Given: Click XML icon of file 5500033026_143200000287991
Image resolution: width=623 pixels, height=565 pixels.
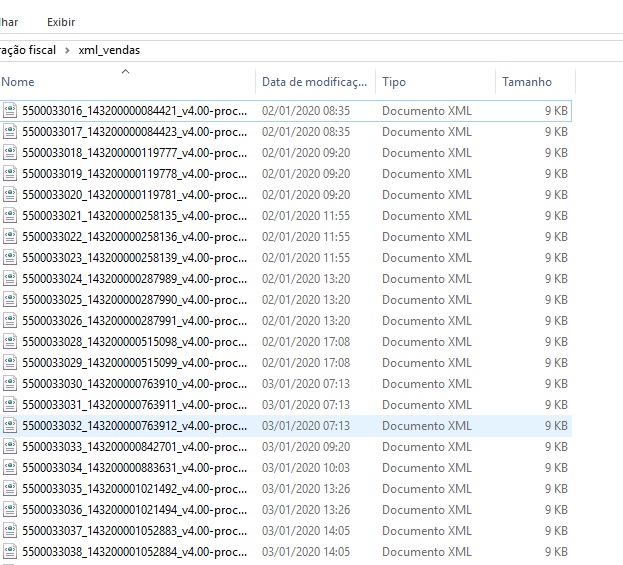Looking at the screenshot, I should (x=10, y=321).
